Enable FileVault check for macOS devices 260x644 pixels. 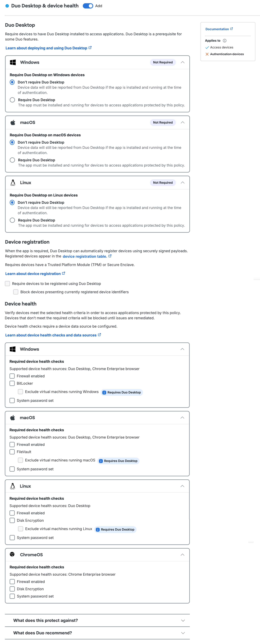click(x=12, y=452)
